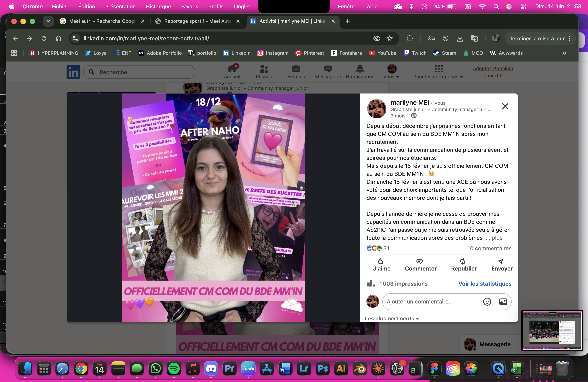This screenshot has width=588, height=382.
Task: Click Adoptez Premium pour 0 € link
Action: (x=493, y=72)
